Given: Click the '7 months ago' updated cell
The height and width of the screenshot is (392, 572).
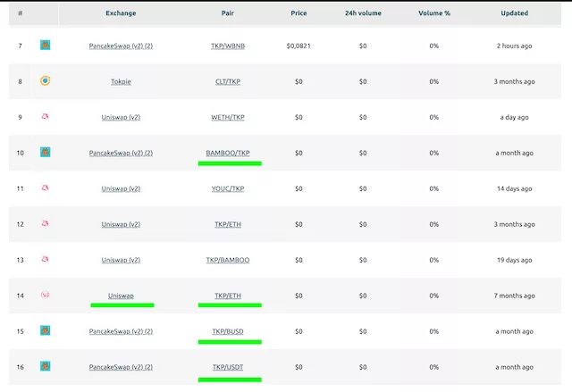Looking at the screenshot, I should [515, 296].
